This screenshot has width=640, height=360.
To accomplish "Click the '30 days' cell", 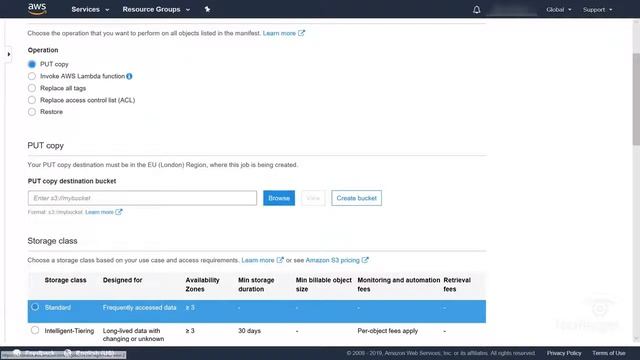I will (249, 331).
